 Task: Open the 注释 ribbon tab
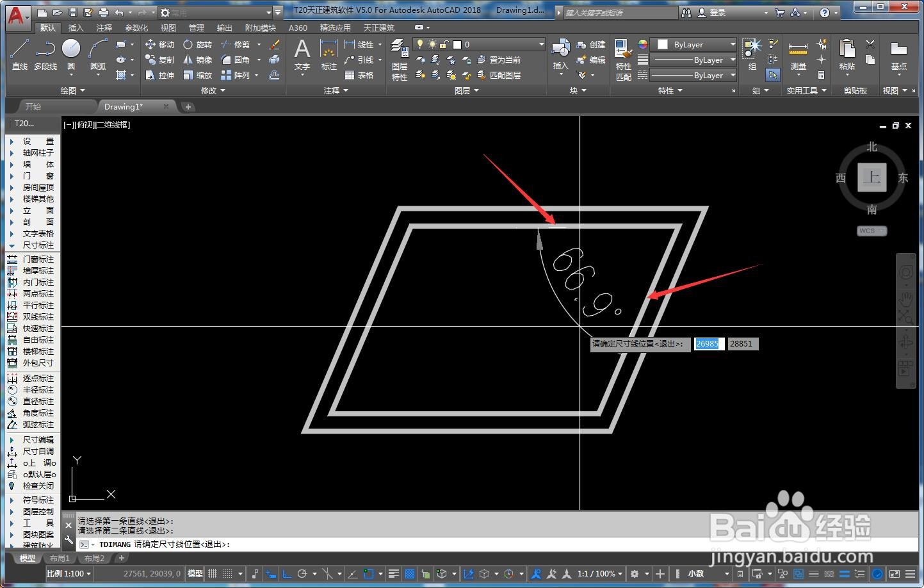(x=104, y=28)
